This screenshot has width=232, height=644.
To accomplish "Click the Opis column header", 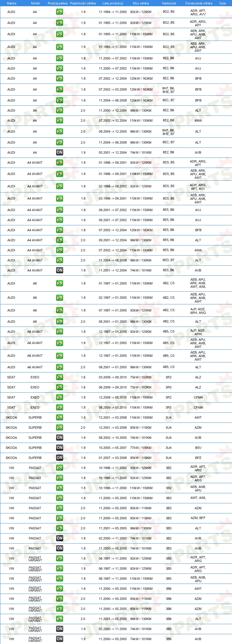I will tap(223, 3).
